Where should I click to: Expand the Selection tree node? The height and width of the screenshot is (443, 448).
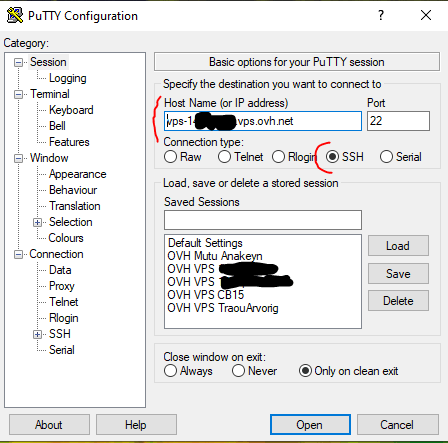[x=37, y=222]
